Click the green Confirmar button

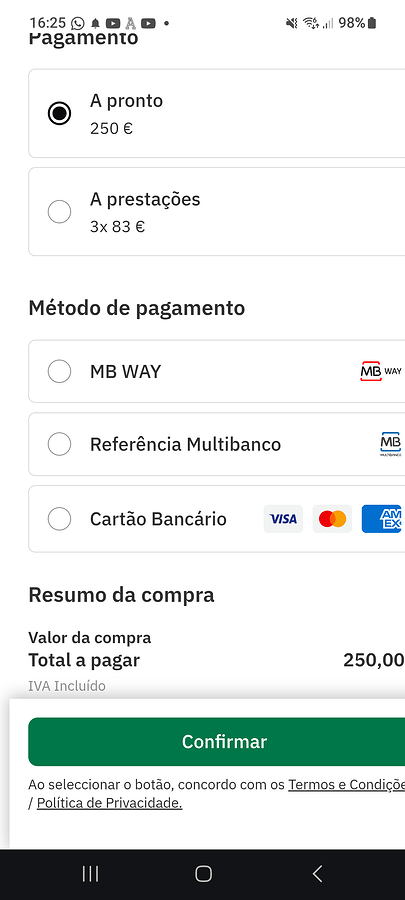click(217, 742)
